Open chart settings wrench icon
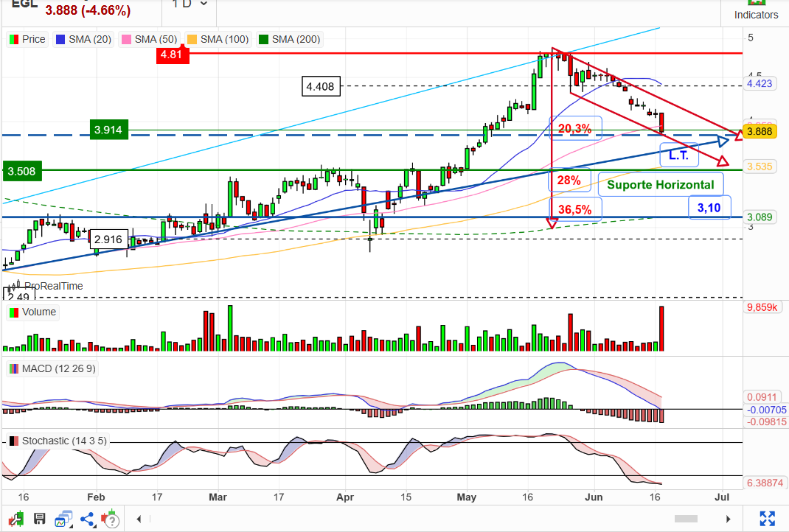Image resolution: width=789 pixels, height=532 pixels. coord(15,519)
